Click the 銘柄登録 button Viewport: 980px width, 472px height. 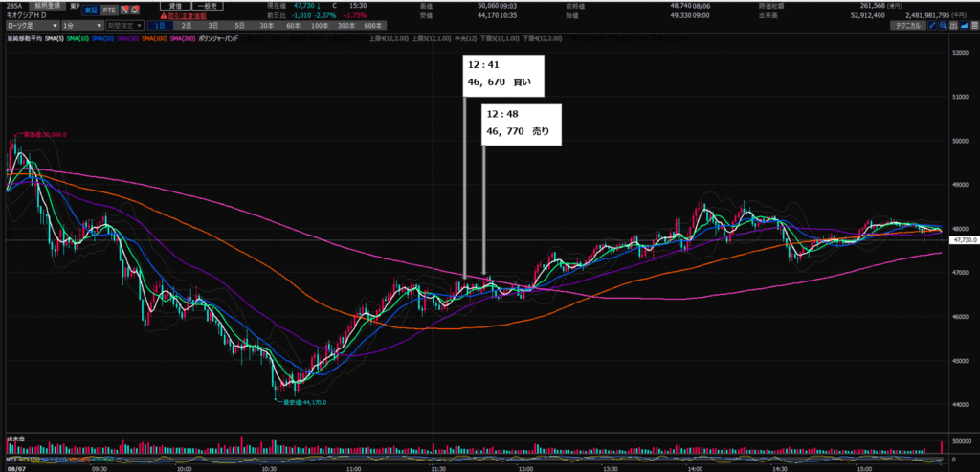point(48,5)
